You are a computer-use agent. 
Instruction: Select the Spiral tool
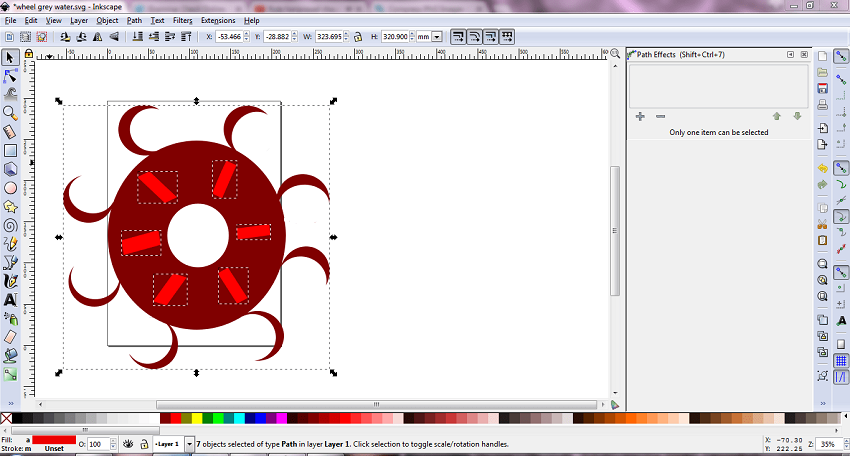point(10,225)
